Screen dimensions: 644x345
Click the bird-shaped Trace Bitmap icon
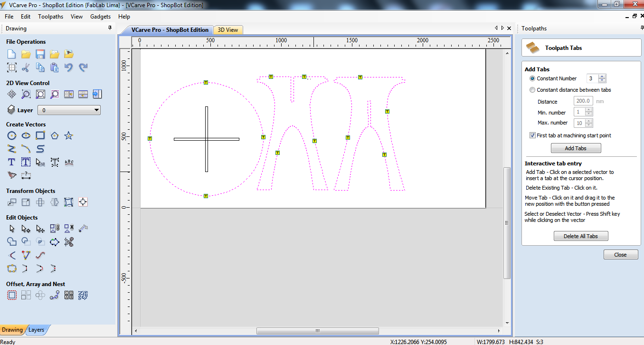12,176
